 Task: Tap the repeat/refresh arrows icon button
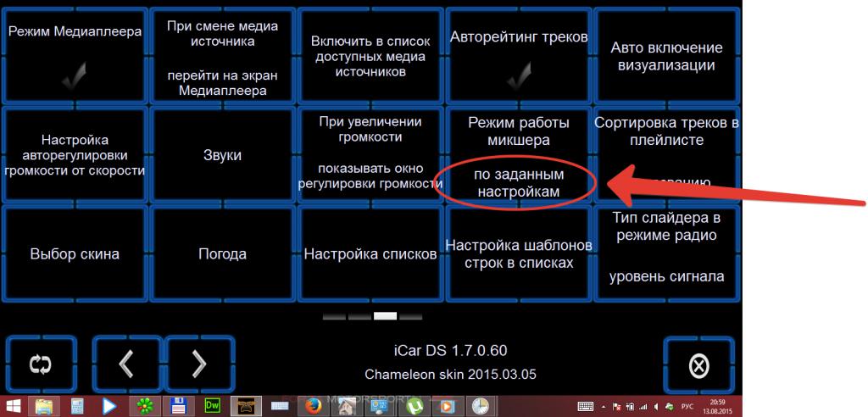(x=41, y=364)
